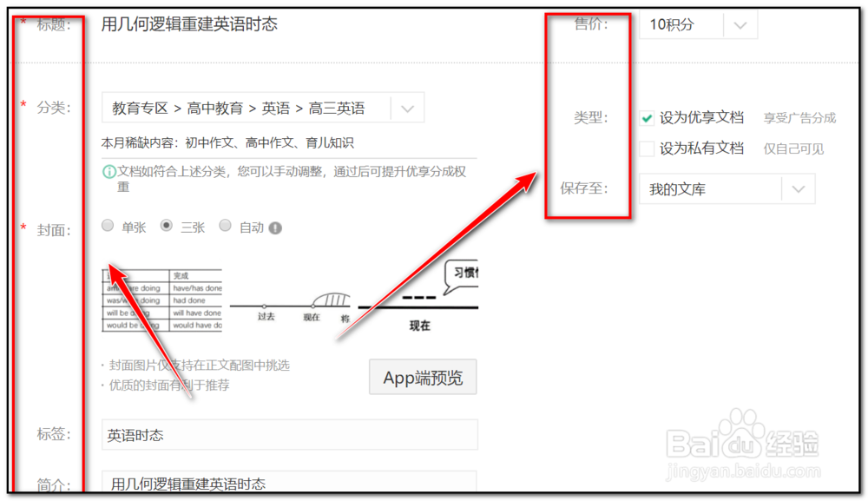868x501 pixels.
Task: Select the 三张 cover radio button
Action: (x=167, y=225)
